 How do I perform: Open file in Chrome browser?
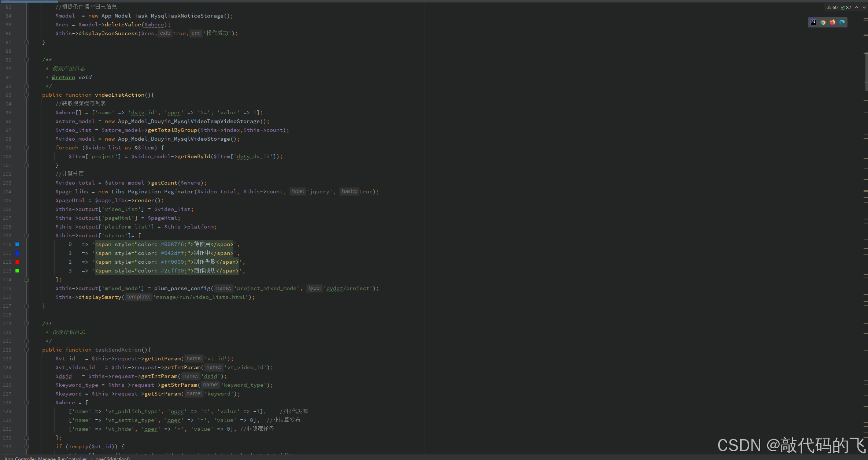coord(823,22)
